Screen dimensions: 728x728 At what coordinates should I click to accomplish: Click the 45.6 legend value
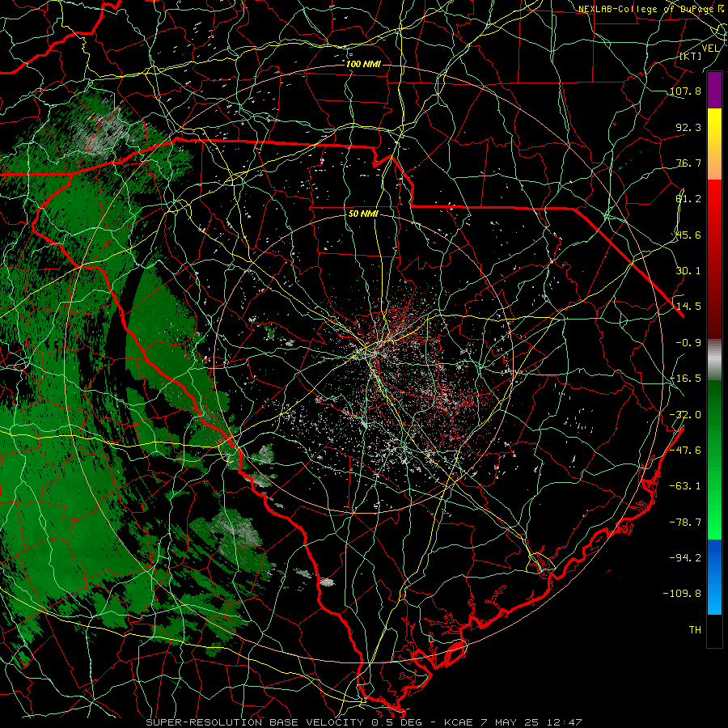(688, 235)
